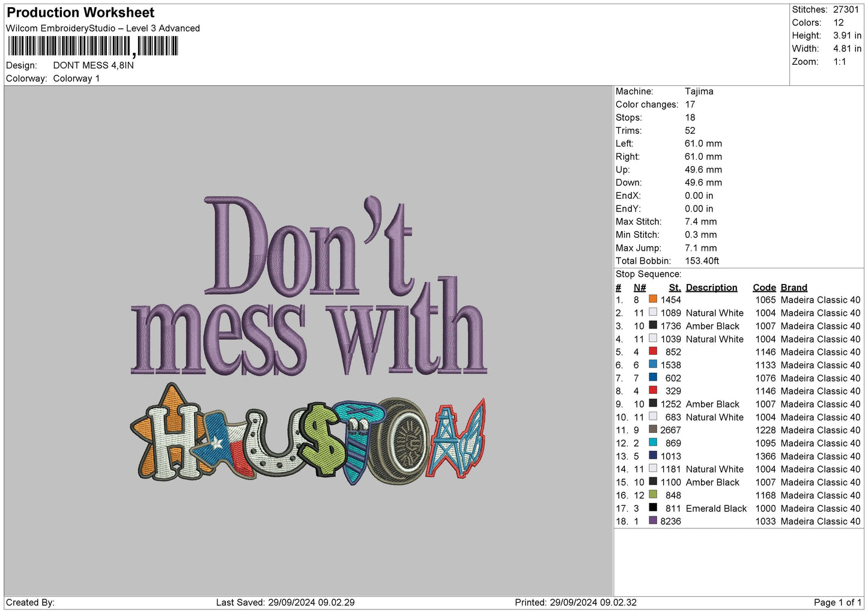This screenshot has width=868, height=613.
Task: Click the Description column header
Action: click(711, 288)
